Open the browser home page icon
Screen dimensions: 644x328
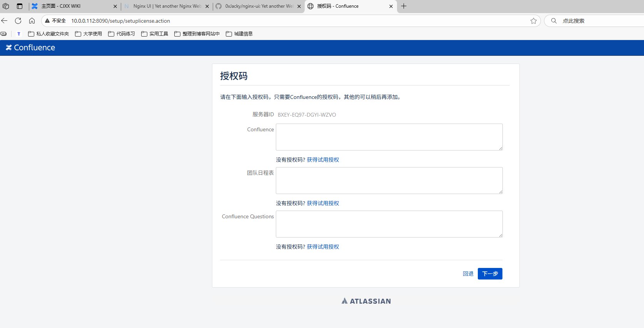[x=32, y=21]
